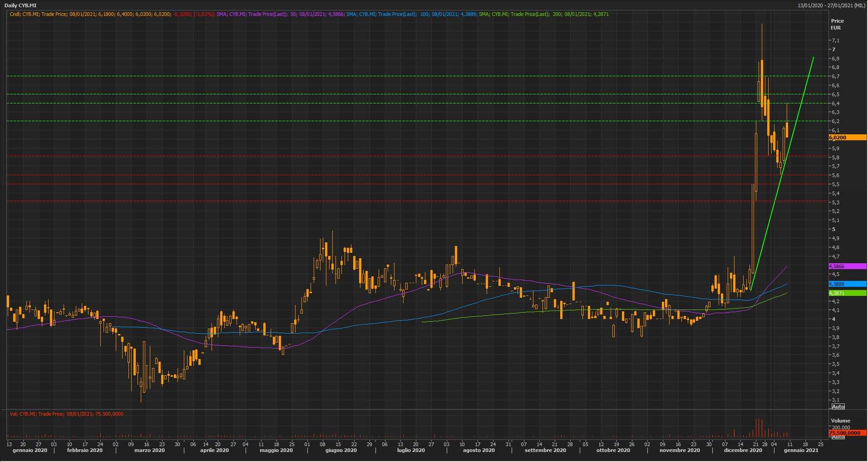
Task: Click the Auto button on Volume axis
Action: pyautogui.click(x=838, y=437)
